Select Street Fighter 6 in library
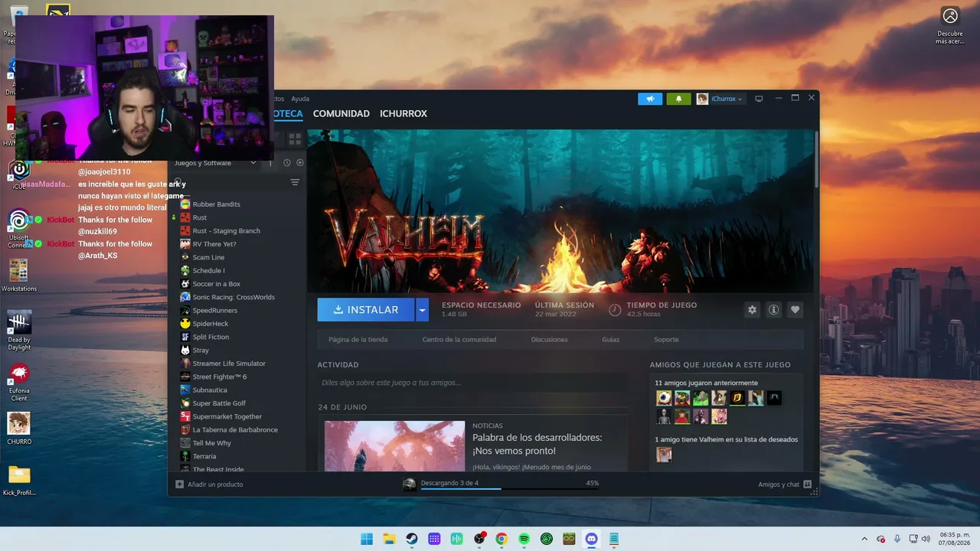The height and width of the screenshot is (551, 980). pyautogui.click(x=220, y=377)
